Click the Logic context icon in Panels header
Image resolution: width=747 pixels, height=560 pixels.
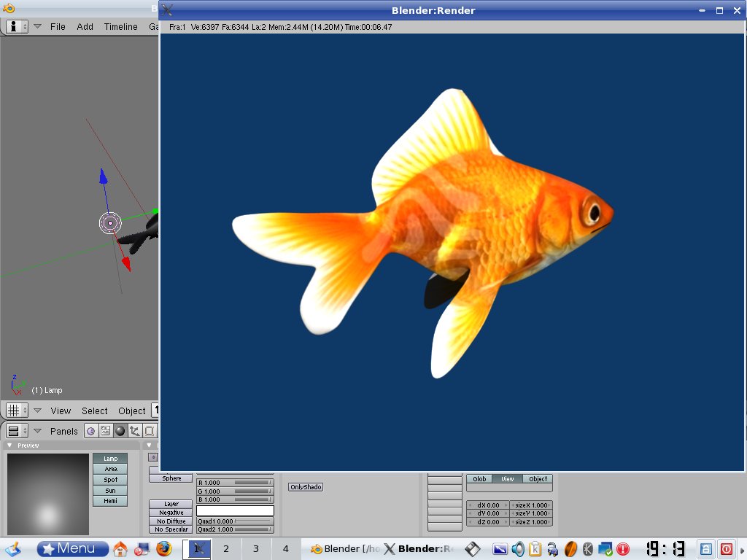(x=90, y=431)
